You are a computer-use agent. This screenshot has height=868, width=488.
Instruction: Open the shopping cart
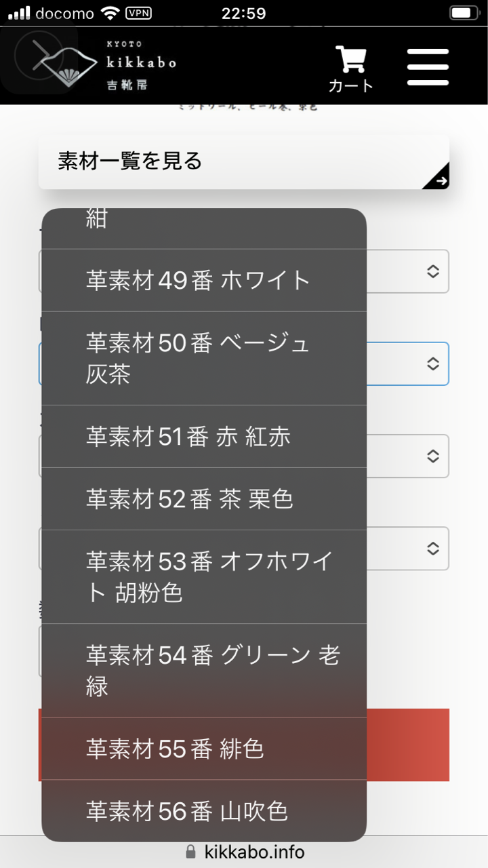click(351, 68)
